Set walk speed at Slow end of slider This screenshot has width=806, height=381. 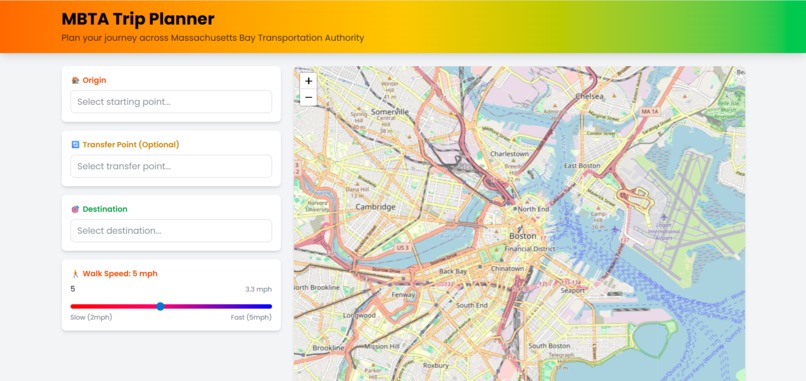pos(72,306)
